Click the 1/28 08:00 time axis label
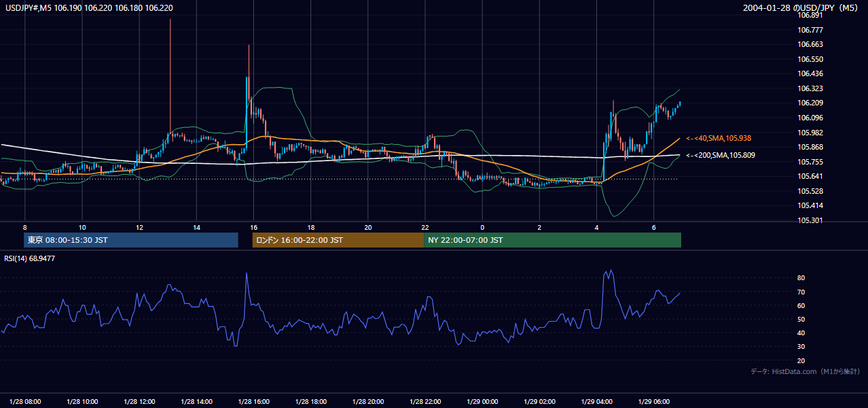This screenshot has width=868, height=408. click(x=25, y=402)
